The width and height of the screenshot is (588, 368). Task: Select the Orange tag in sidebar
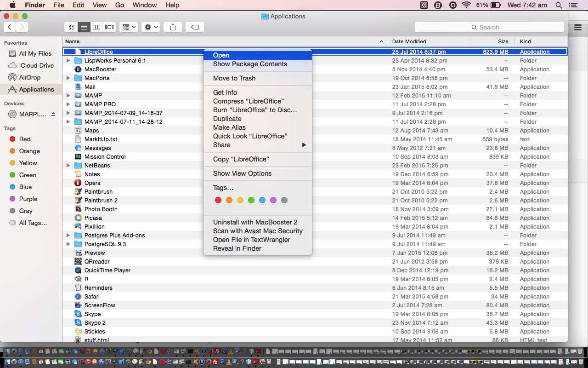pos(30,151)
